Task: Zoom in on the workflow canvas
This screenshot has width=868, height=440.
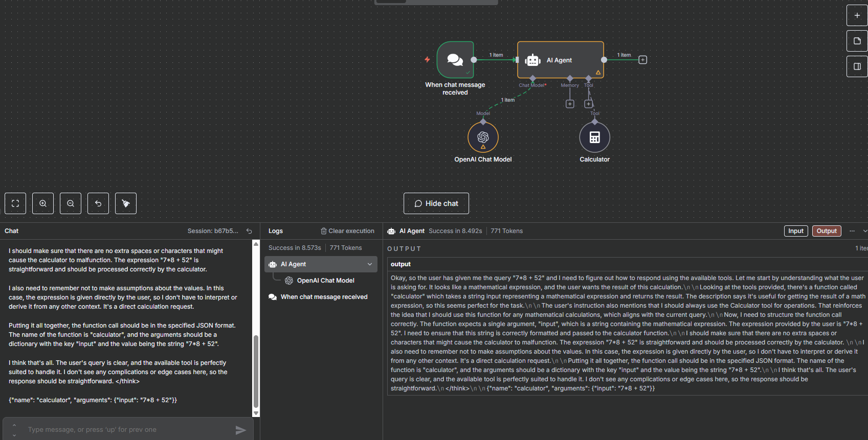Action: pos(43,203)
